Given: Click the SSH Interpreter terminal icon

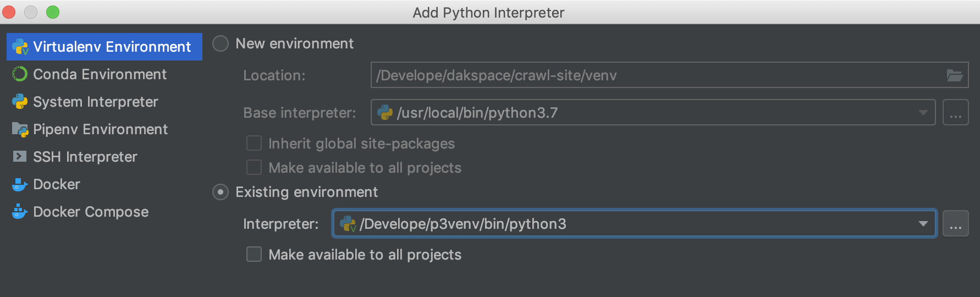Looking at the screenshot, I should tap(20, 157).
